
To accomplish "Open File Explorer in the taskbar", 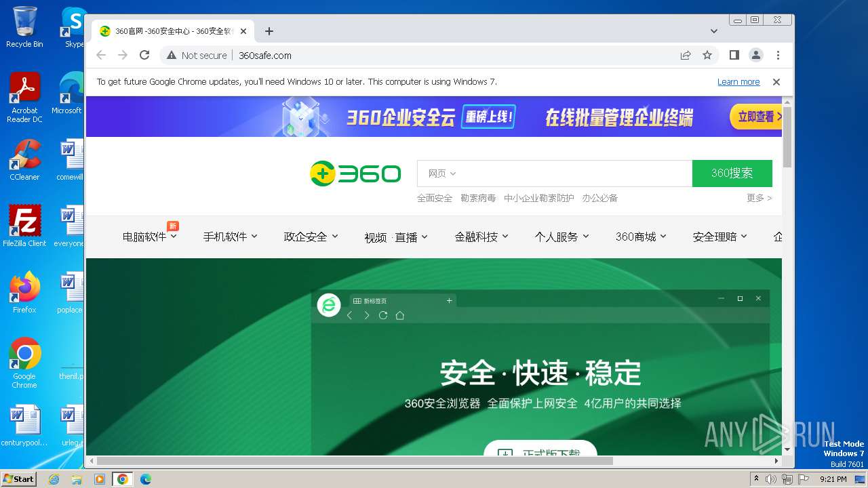I will (77, 479).
